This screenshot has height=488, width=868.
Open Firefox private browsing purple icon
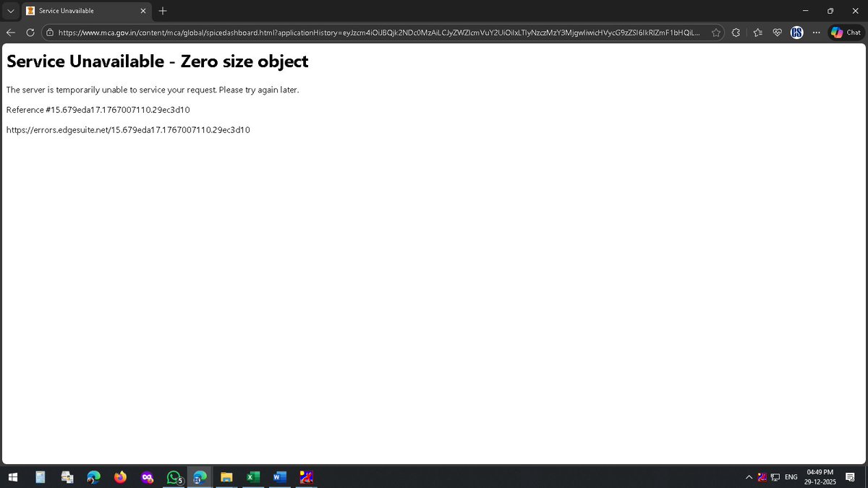click(x=147, y=477)
